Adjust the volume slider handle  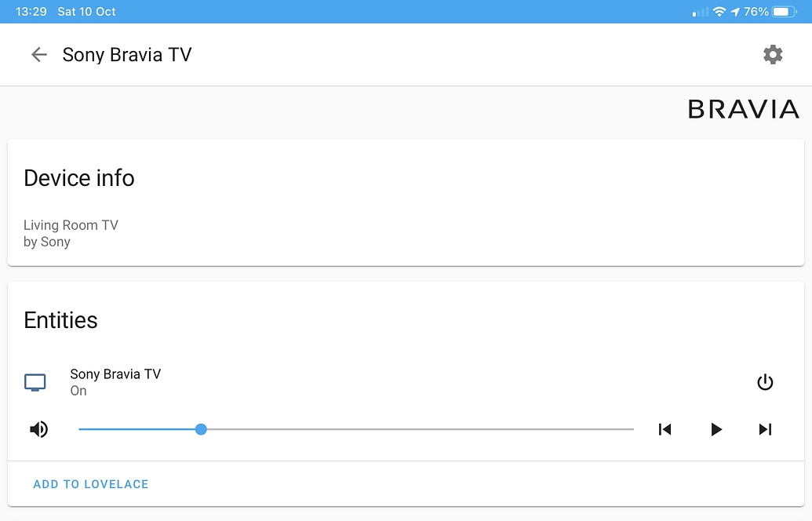click(x=201, y=429)
